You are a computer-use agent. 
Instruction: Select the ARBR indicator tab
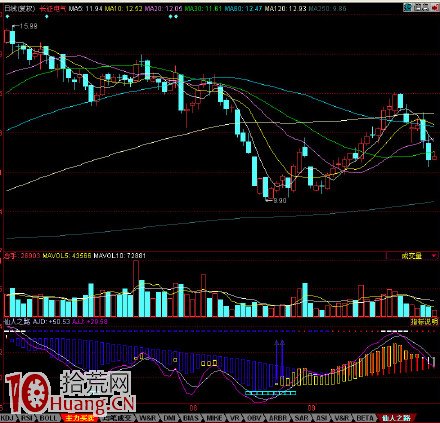[x=278, y=418]
